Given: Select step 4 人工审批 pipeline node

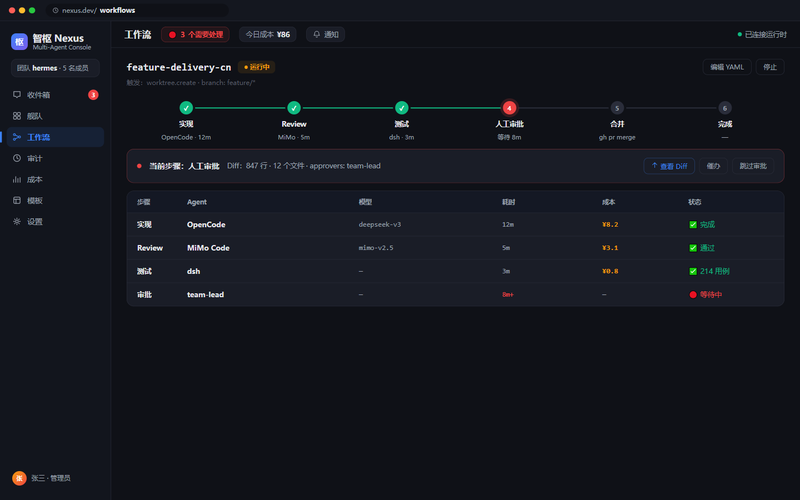Looking at the screenshot, I should coord(509,108).
